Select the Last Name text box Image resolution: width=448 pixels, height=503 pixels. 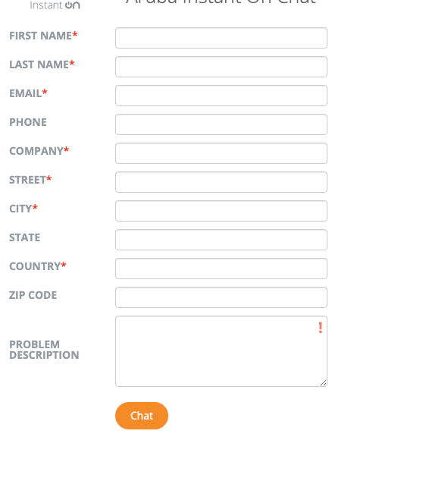tap(221, 67)
